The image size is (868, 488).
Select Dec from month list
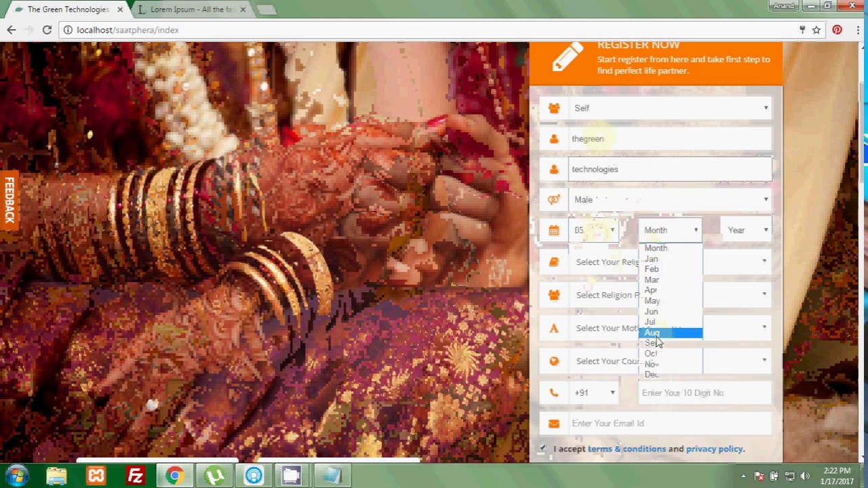pos(671,375)
